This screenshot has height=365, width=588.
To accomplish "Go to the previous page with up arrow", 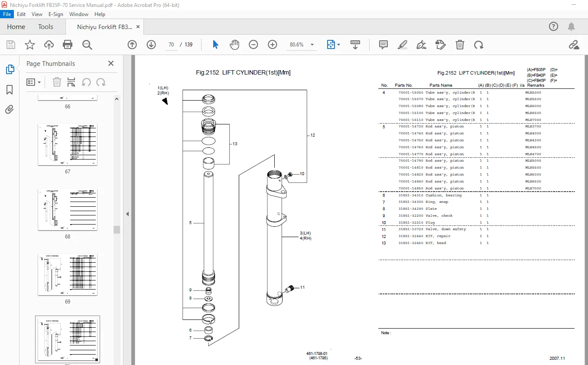I will [132, 45].
